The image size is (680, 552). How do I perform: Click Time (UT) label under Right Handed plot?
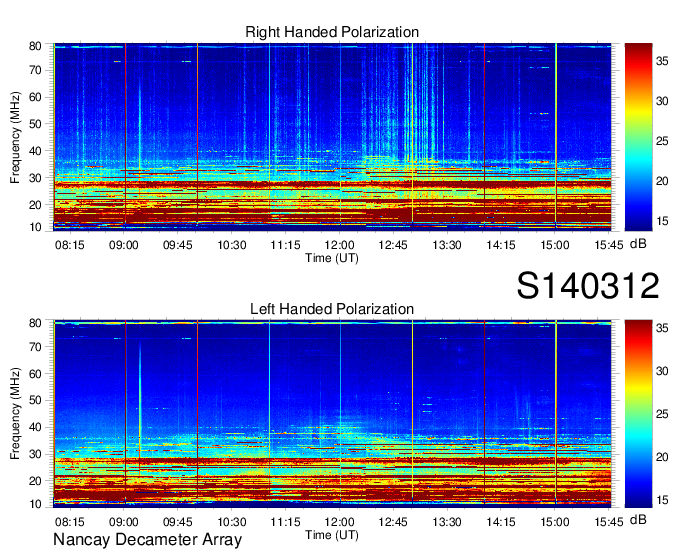pos(332,258)
